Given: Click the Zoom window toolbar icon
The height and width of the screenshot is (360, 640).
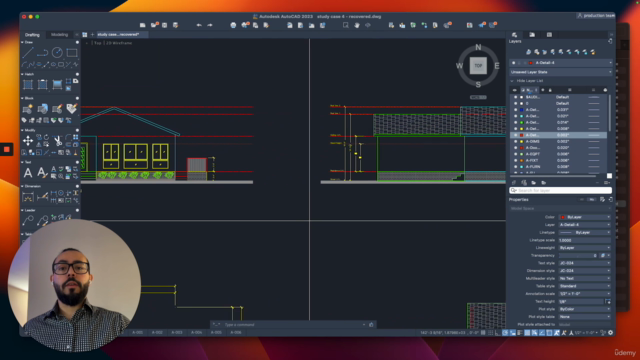Looking at the screenshot, I should point(346,25).
